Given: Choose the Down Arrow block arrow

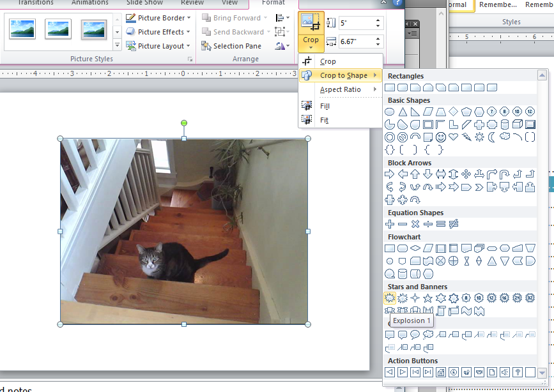Looking at the screenshot, I should pos(428,174).
